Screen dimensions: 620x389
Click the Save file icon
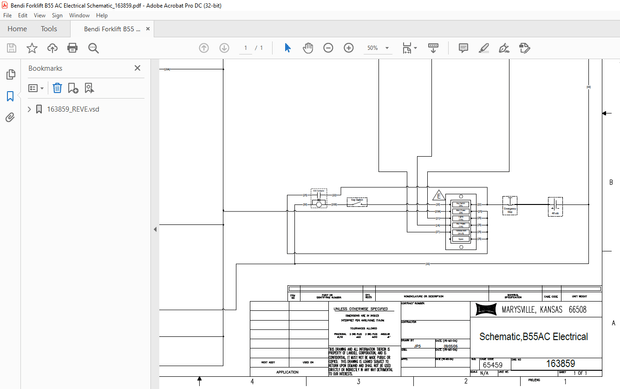(11, 48)
